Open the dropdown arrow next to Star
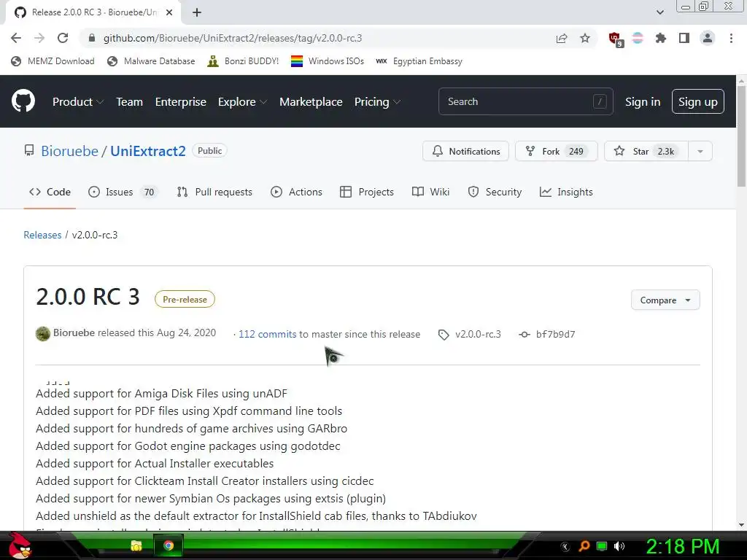This screenshot has height=560, width=747. coord(700,152)
